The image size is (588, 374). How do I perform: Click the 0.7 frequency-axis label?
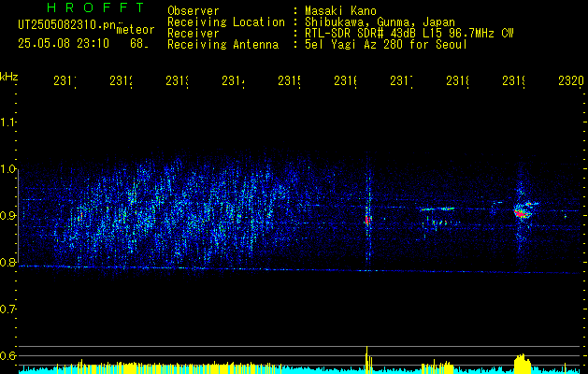(x=7, y=309)
